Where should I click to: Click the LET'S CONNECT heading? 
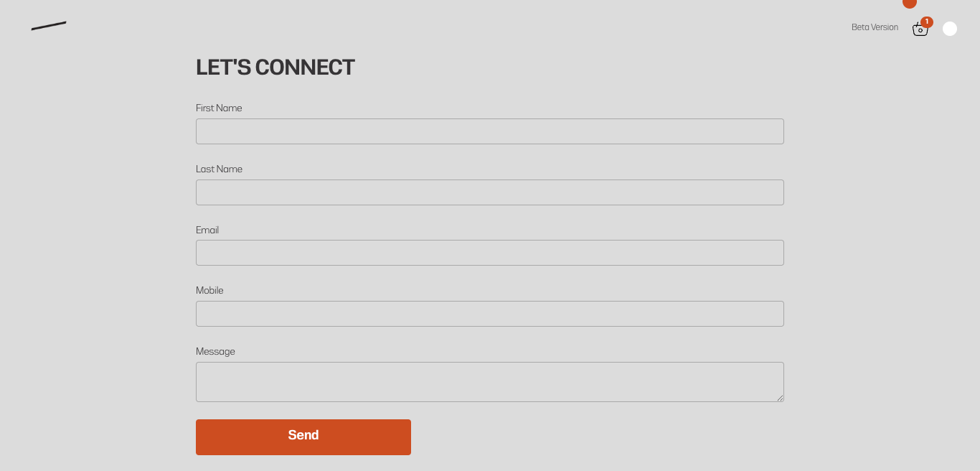[275, 67]
